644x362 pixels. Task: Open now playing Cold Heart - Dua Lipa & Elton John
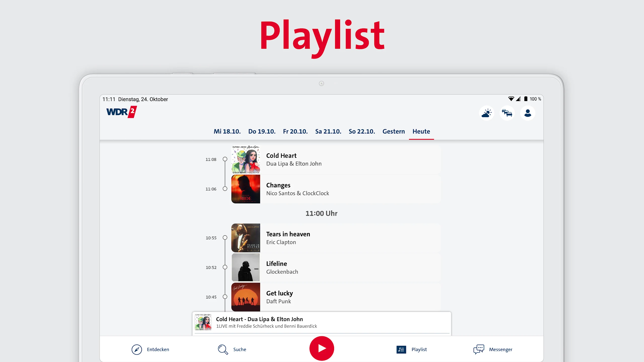259,319
